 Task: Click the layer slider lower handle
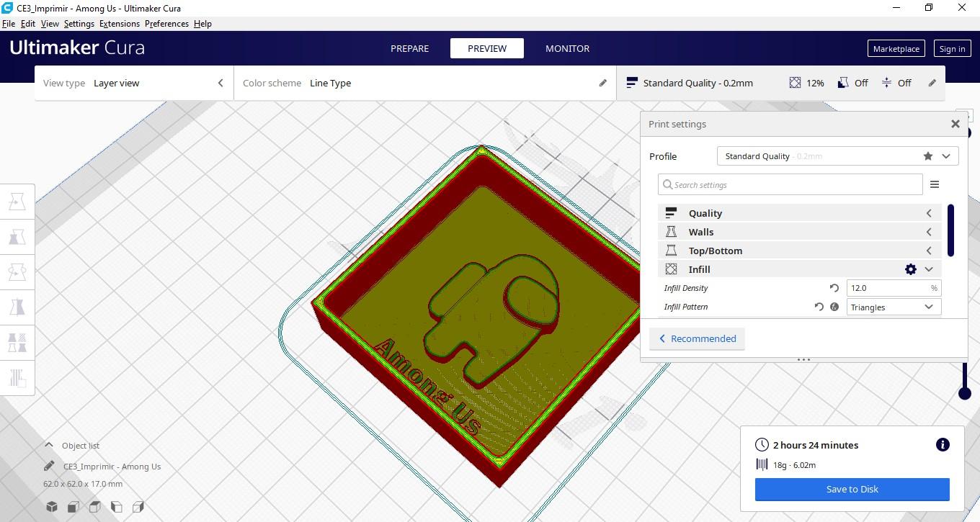tap(965, 393)
